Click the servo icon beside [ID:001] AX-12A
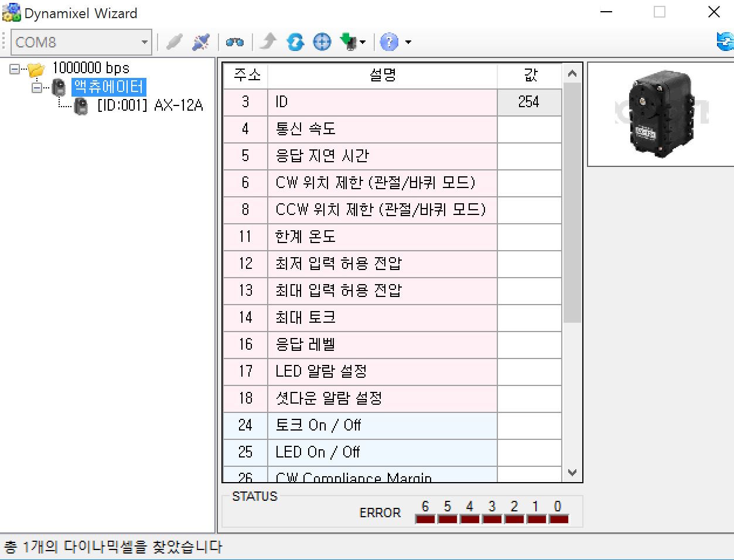Image resolution: width=734 pixels, height=560 pixels. pos(81,106)
